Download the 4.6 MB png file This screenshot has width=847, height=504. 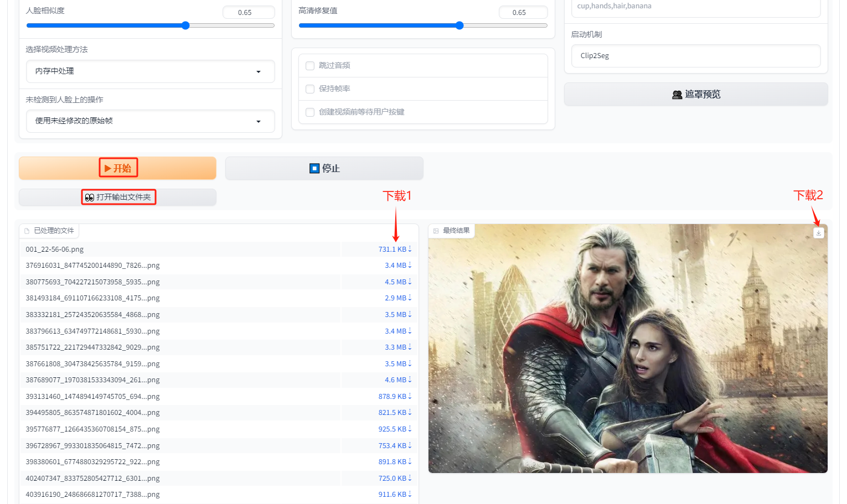click(x=397, y=380)
